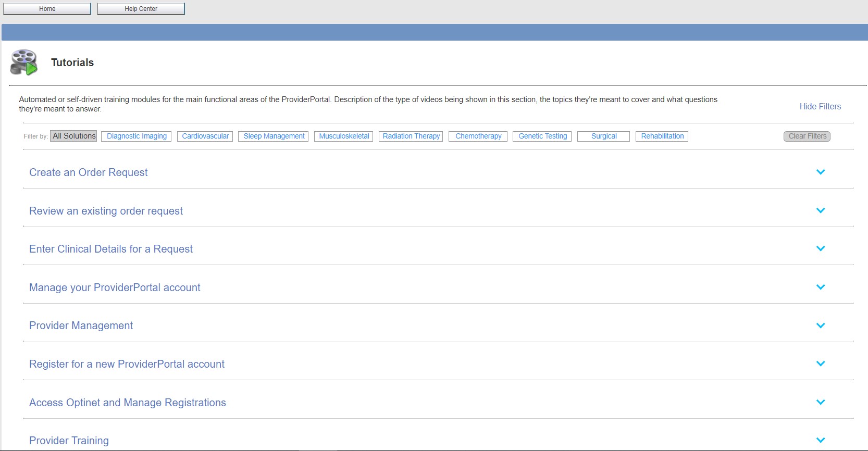
Task: Click the Tutorials film reel icon
Action: pyautogui.click(x=24, y=62)
